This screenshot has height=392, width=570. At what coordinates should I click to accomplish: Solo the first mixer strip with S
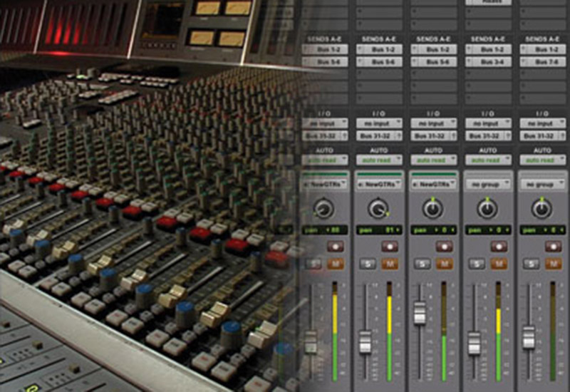coord(313,264)
